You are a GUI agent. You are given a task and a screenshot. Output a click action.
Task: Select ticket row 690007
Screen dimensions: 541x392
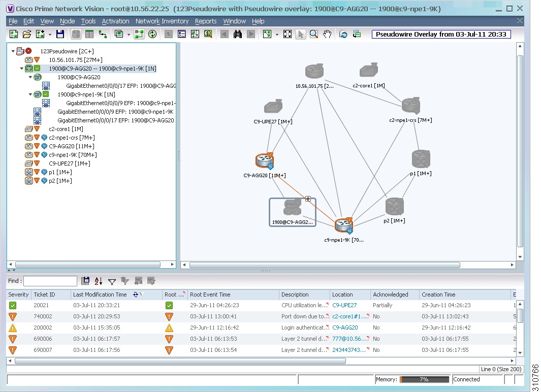(261, 350)
